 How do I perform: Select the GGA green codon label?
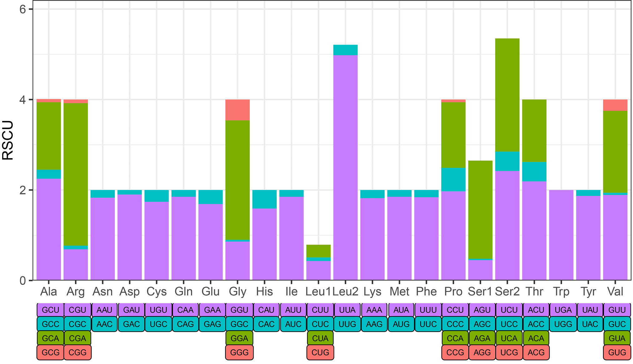(x=239, y=338)
